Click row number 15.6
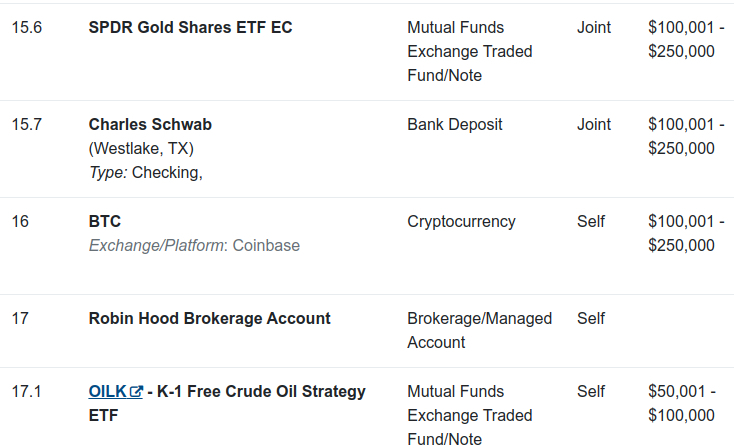The width and height of the screenshot is (734, 448). [27, 28]
